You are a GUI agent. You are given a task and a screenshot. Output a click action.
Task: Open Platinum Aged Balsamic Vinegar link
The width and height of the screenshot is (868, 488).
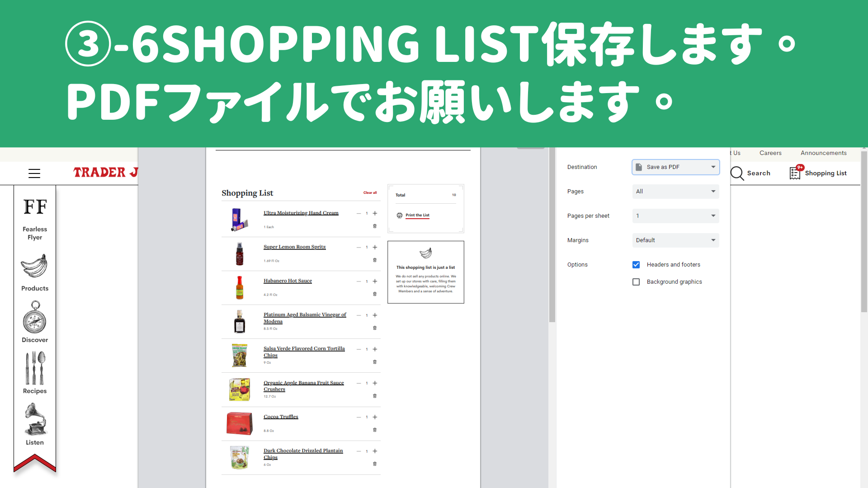pos(305,318)
